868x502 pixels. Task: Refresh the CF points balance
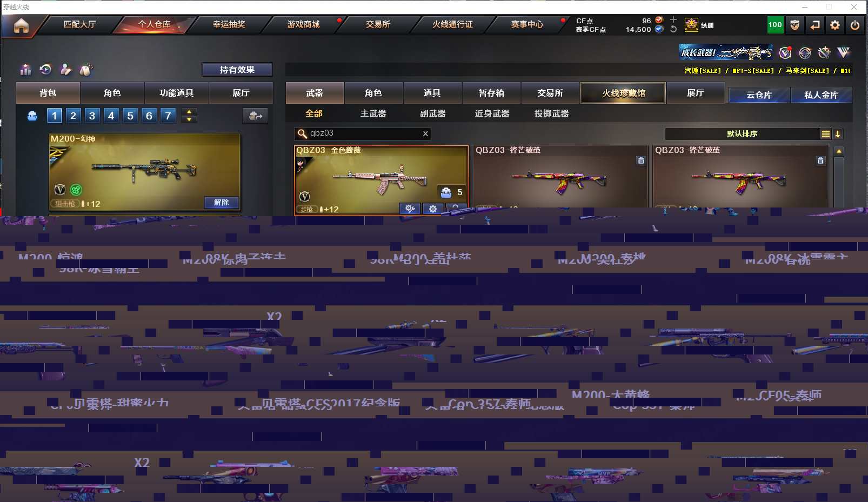click(x=673, y=29)
